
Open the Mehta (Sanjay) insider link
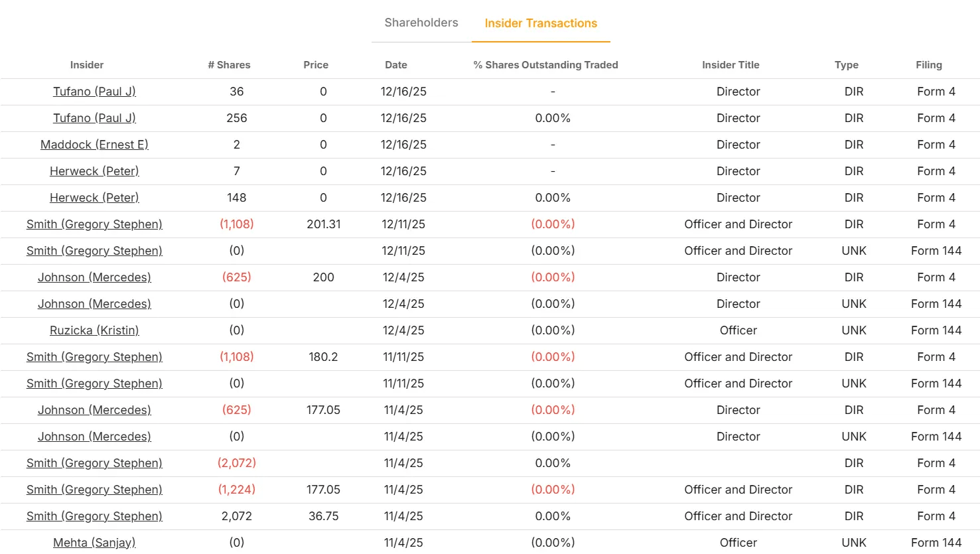pos(94,543)
